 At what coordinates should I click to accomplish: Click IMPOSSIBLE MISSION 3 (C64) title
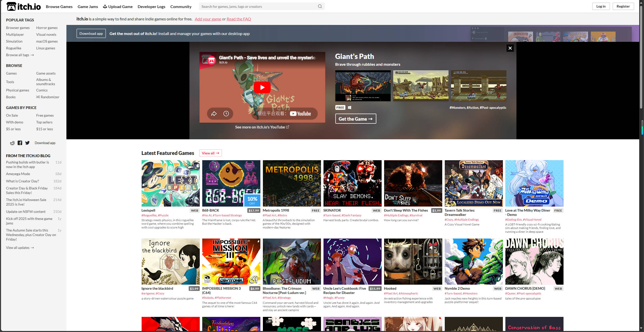(221, 290)
